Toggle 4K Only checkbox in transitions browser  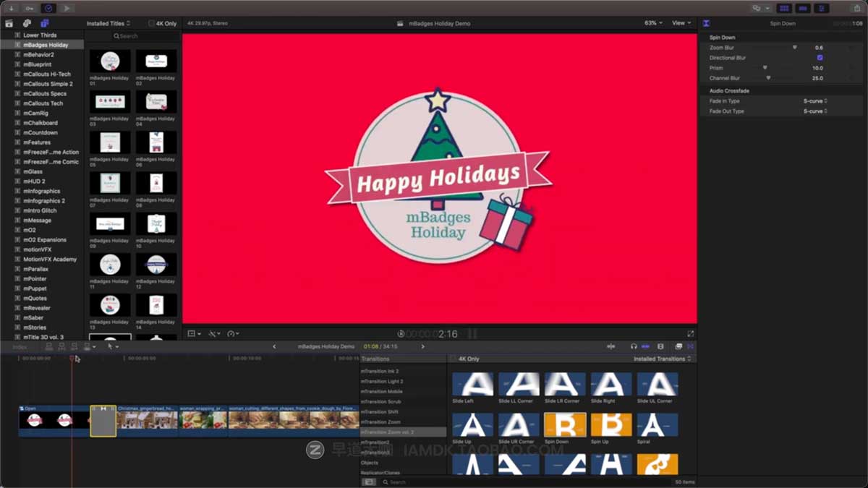pos(453,359)
